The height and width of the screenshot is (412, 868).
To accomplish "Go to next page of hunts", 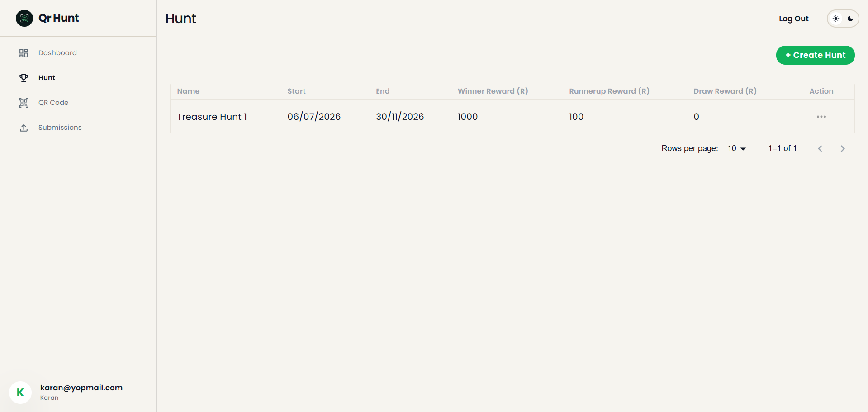I will point(842,148).
